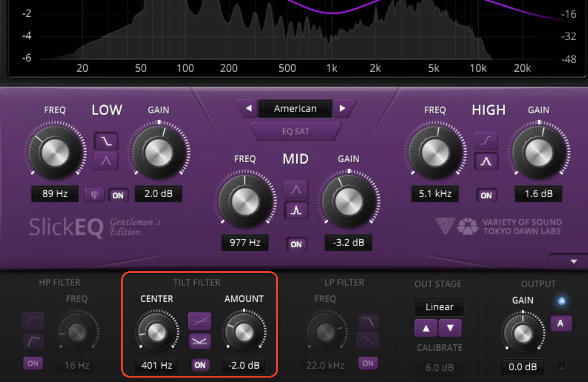588x382 pixels.
Task: Choose the upper LP filter slope shape
Action: tap(368, 322)
